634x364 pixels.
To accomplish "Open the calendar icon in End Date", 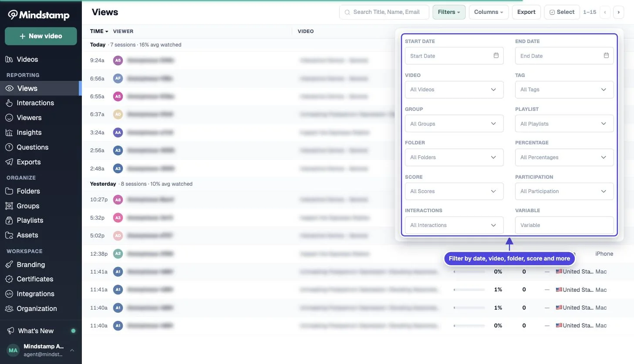I will point(606,56).
